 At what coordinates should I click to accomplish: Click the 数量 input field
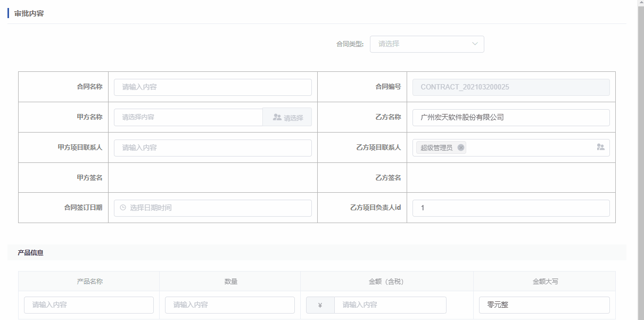tap(229, 305)
